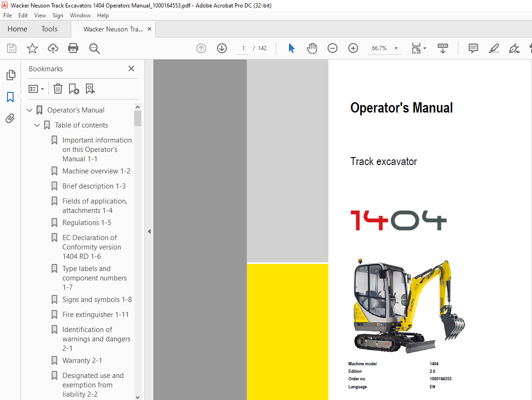Open the Attachments paperclip panel
The height and width of the screenshot is (400, 532).
[10, 118]
